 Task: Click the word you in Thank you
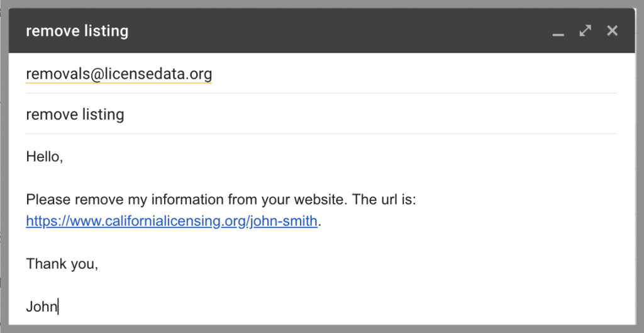(86, 264)
